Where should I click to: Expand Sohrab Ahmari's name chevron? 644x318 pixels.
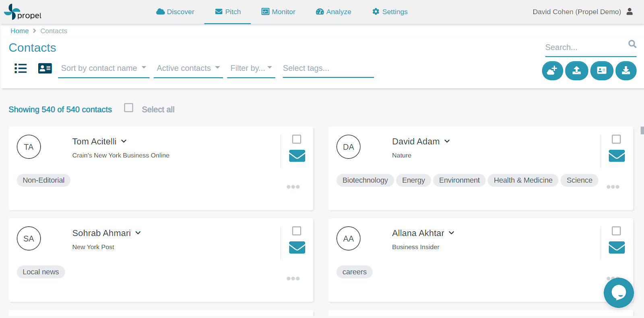pyautogui.click(x=138, y=233)
